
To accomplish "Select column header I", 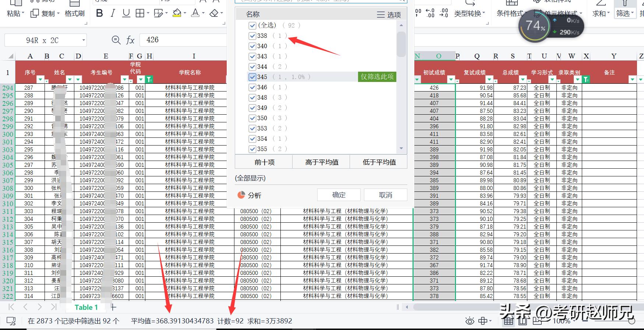I will [x=194, y=56].
